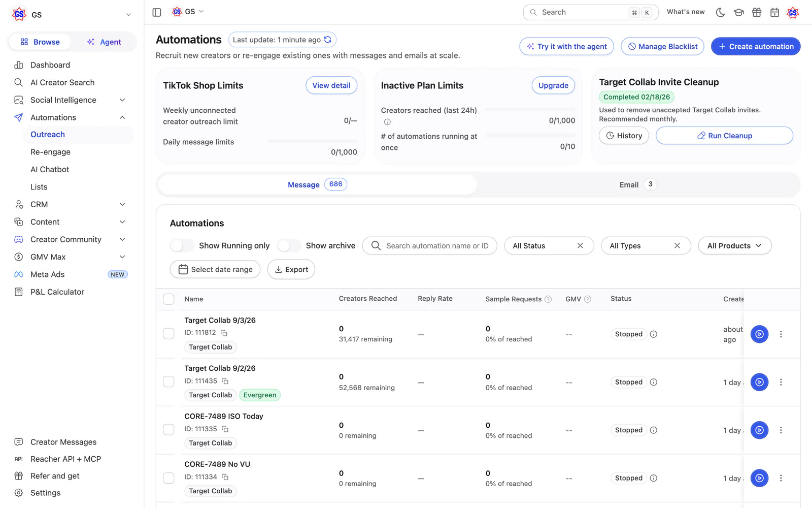Switch to dark mode moon icon
The width and height of the screenshot is (812, 508).
tap(720, 12)
